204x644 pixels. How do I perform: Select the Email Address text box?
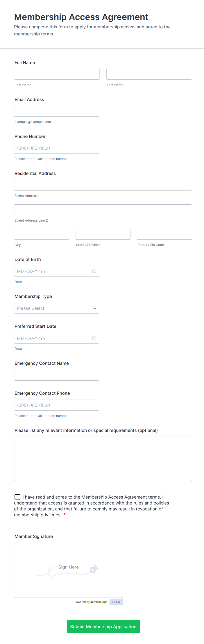click(57, 111)
